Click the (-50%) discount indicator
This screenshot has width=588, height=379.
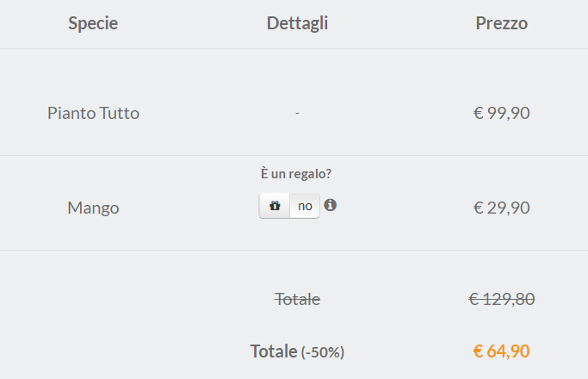point(323,352)
